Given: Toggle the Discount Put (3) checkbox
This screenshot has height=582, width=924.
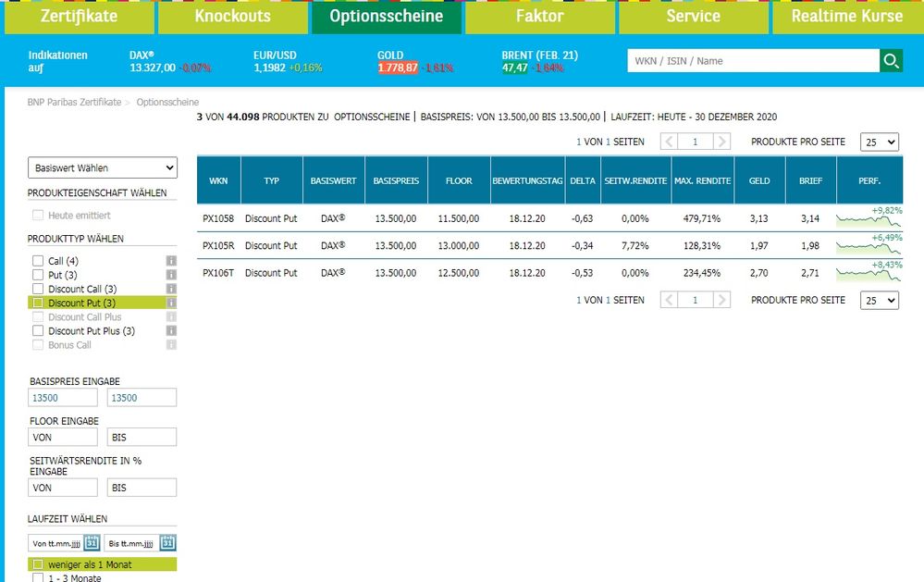Looking at the screenshot, I should [x=38, y=303].
